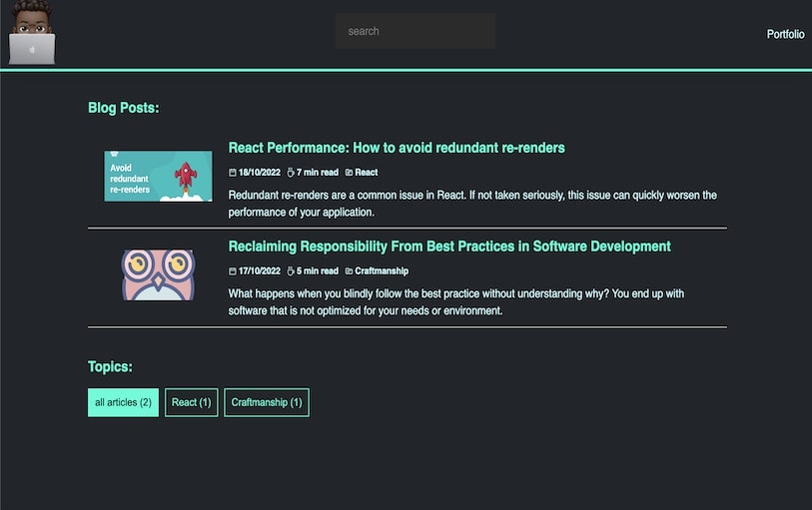This screenshot has width=812, height=510.
Task: Select the React category label in first post
Action: coord(367,173)
